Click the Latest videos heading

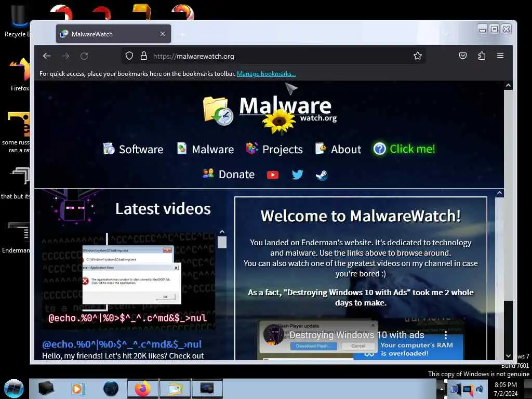tap(163, 209)
